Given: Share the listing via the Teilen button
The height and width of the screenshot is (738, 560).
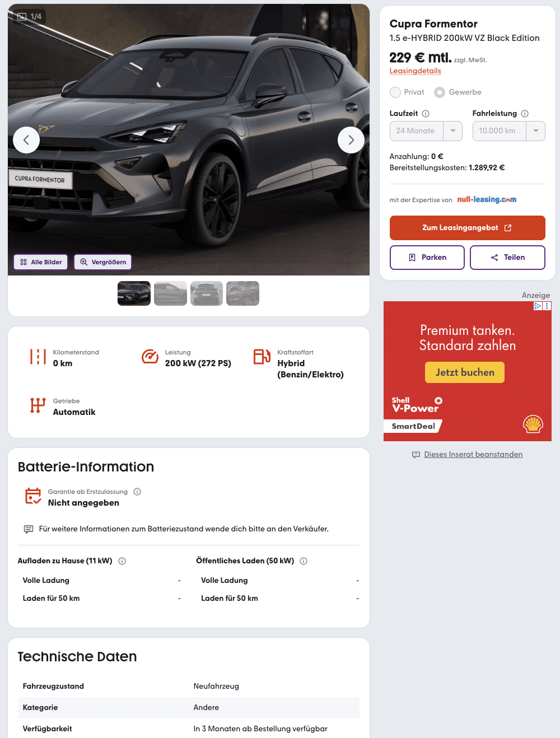Looking at the screenshot, I should [x=508, y=258].
